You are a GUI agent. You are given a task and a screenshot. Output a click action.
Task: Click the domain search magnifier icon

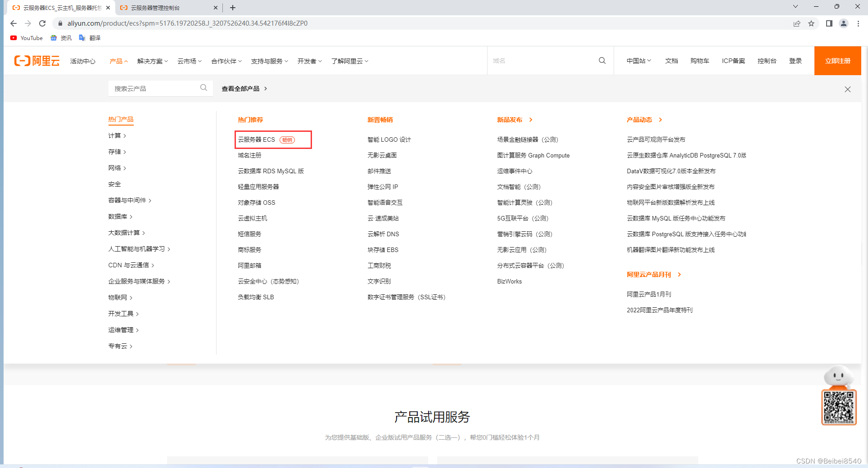click(602, 61)
